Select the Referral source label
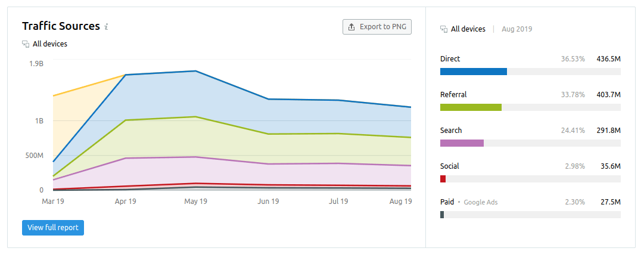 453,95
